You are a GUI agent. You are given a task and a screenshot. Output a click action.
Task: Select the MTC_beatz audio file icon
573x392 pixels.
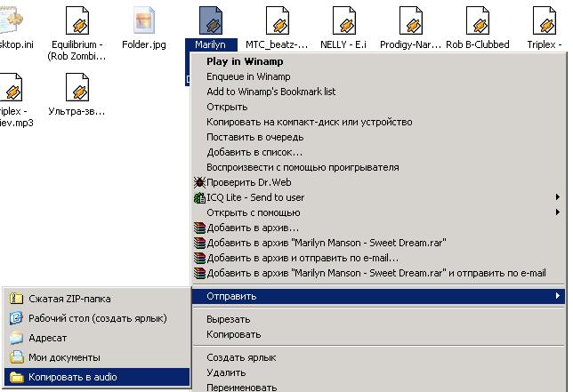pyautogui.click(x=278, y=20)
